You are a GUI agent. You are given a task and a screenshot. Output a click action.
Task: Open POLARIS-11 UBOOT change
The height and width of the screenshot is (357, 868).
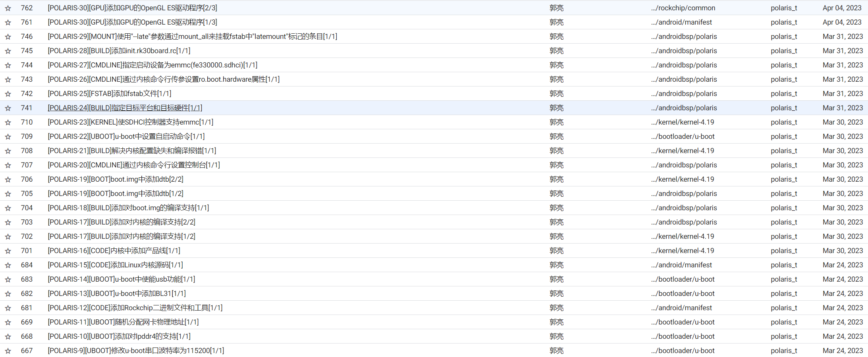(x=123, y=322)
